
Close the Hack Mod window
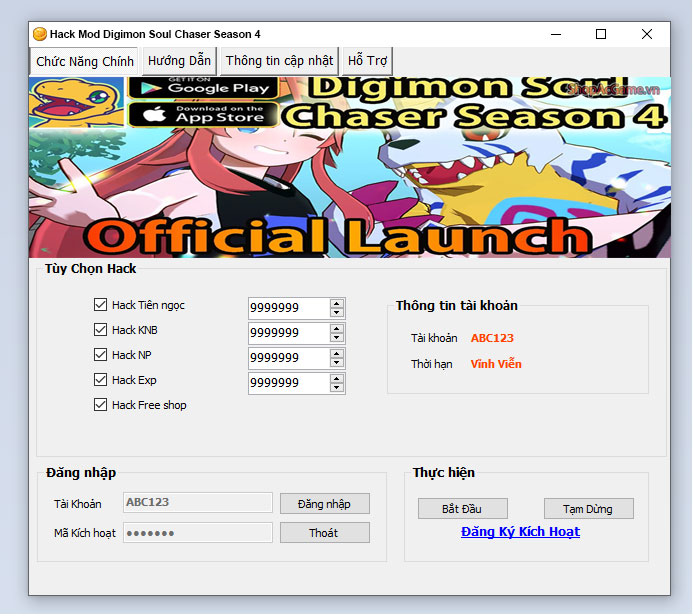pyautogui.click(x=647, y=34)
